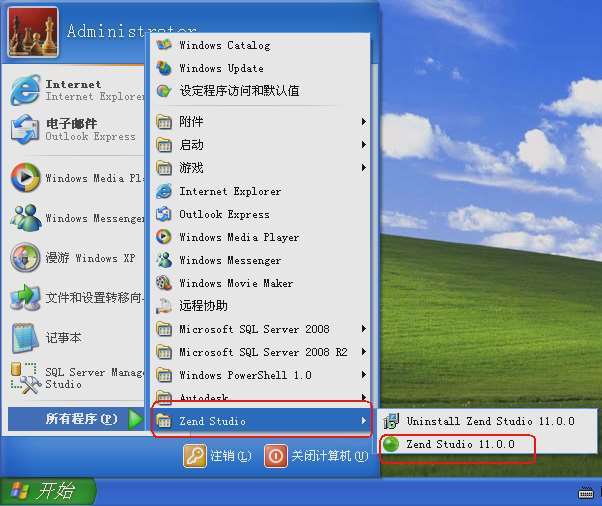Screen dimensions: 602x506
Task: Expand the Autodesk submenu arrow
Action: pyautogui.click(x=364, y=397)
